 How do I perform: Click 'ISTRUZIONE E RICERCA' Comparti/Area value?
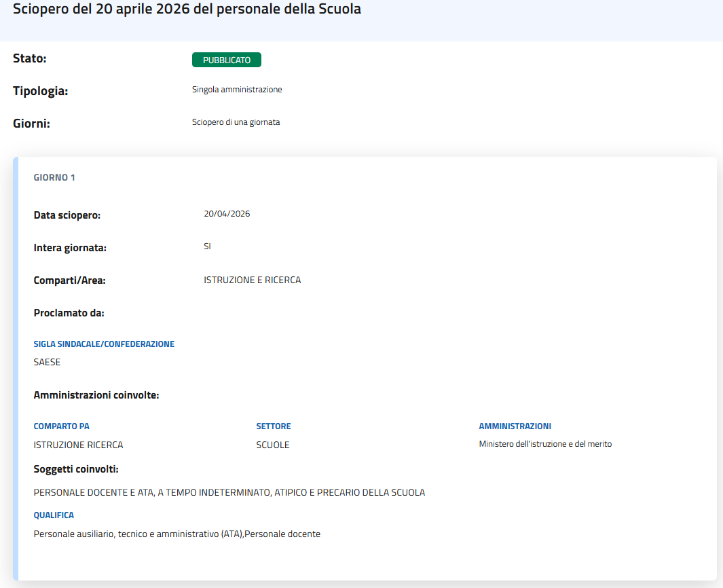pyautogui.click(x=252, y=280)
